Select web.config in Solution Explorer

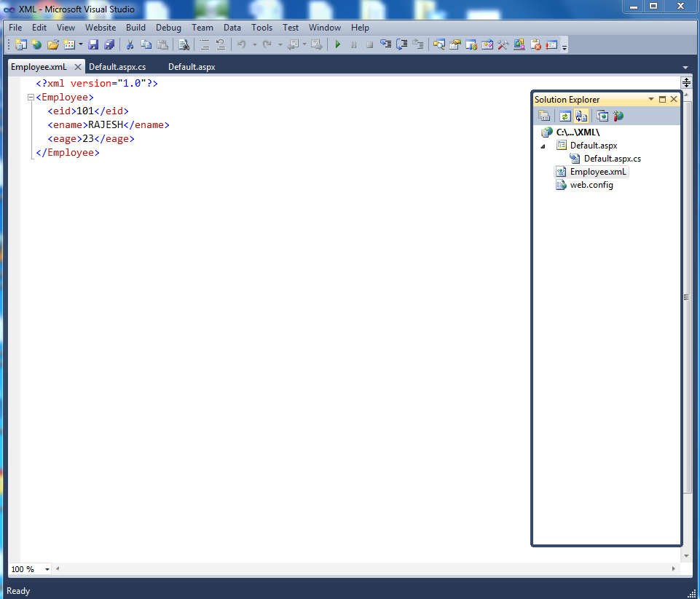tap(591, 185)
